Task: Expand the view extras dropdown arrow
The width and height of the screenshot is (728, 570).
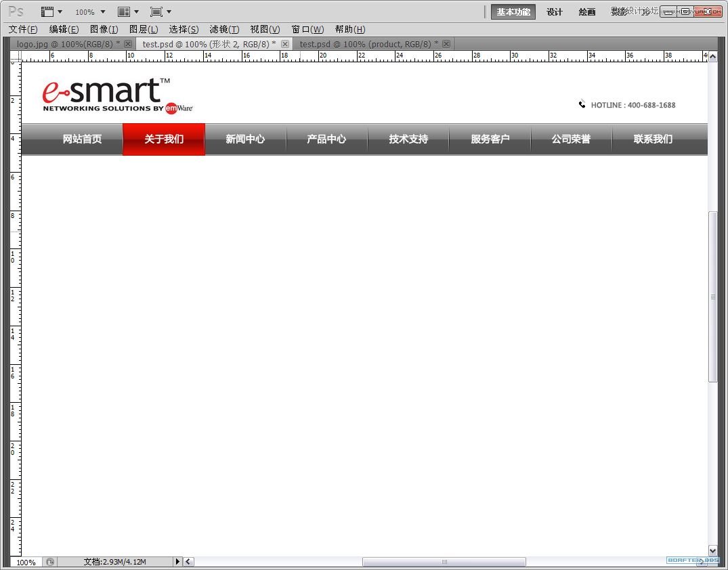Action: [x=60, y=12]
